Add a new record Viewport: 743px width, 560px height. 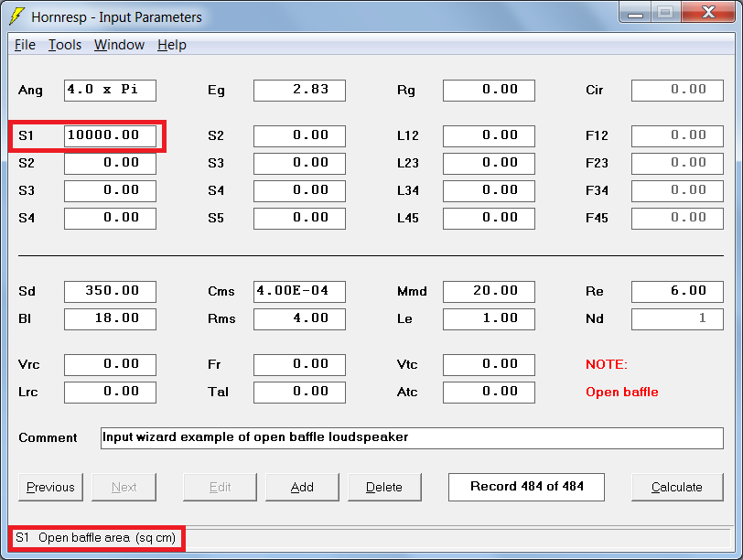point(302,487)
